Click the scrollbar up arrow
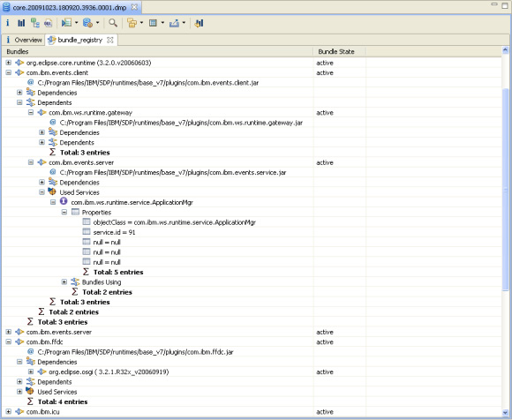Screen dimensions: 512x420 coord(505,50)
